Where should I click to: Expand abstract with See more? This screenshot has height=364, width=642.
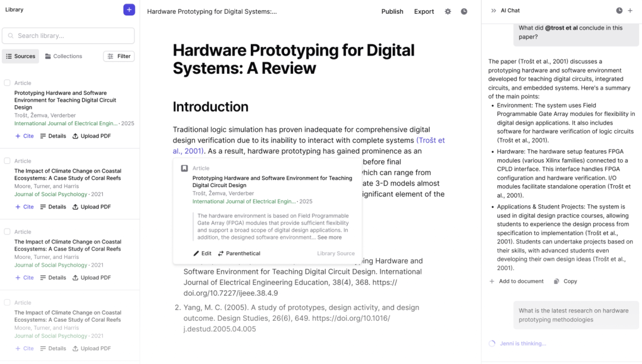click(x=329, y=238)
